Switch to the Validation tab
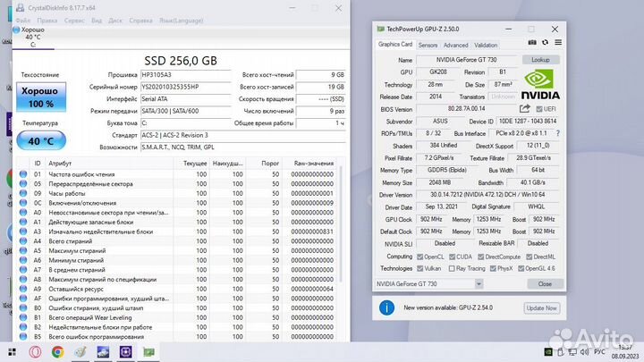Image resolution: width=644 pixels, height=362 pixels. (486, 46)
